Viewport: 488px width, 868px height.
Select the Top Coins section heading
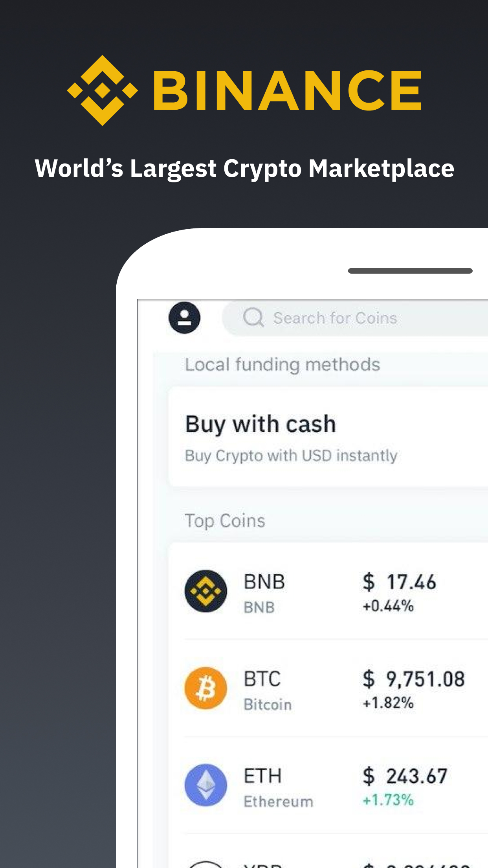[225, 521]
